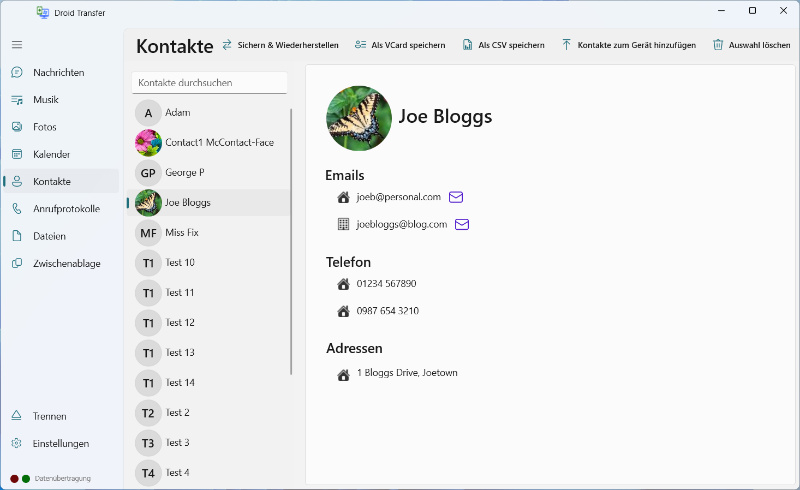Select the Test 14 contact
This screenshot has height=490, width=800.
click(x=208, y=383)
